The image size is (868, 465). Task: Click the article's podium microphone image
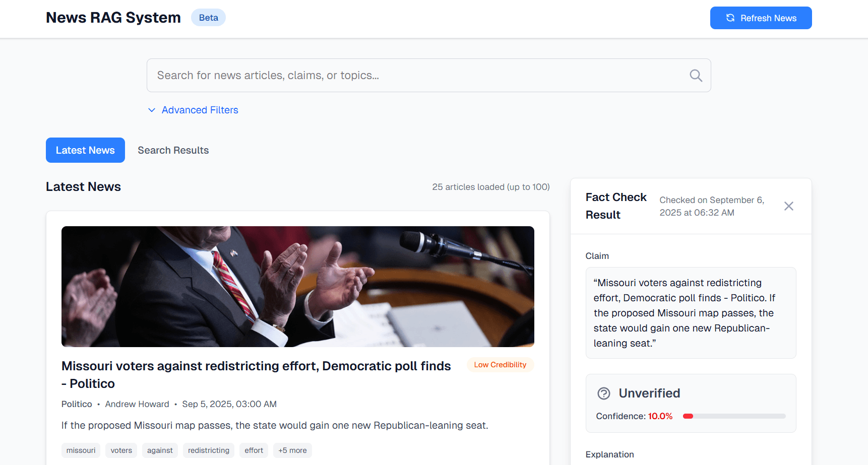point(297,286)
